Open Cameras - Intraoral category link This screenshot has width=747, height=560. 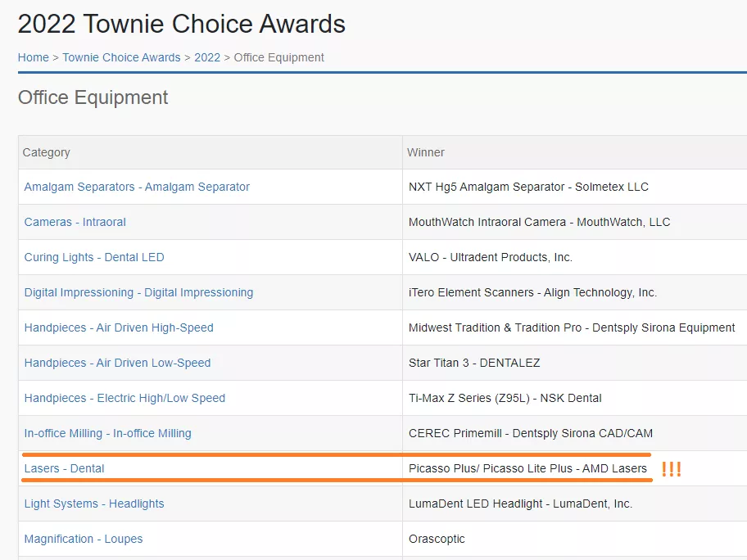(75, 222)
